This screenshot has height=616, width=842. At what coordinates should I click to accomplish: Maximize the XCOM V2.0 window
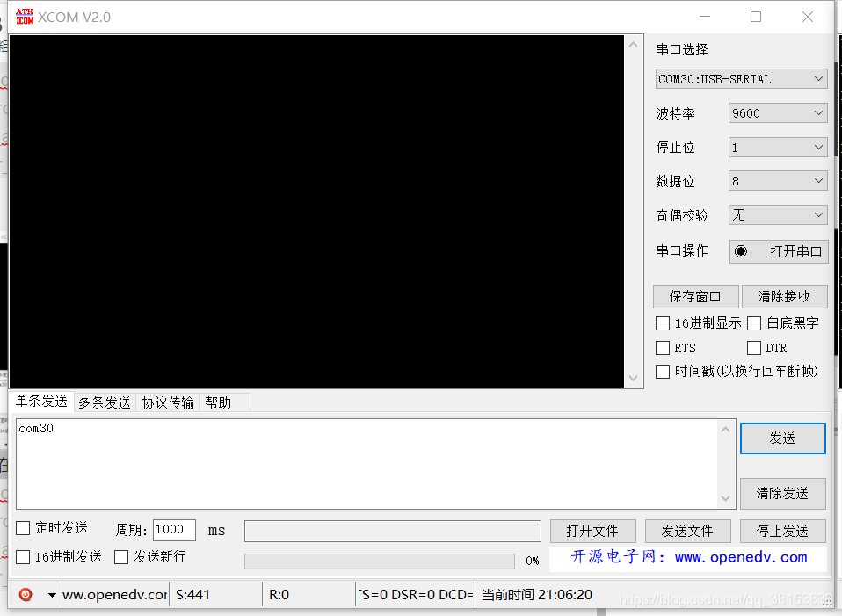[x=756, y=17]
